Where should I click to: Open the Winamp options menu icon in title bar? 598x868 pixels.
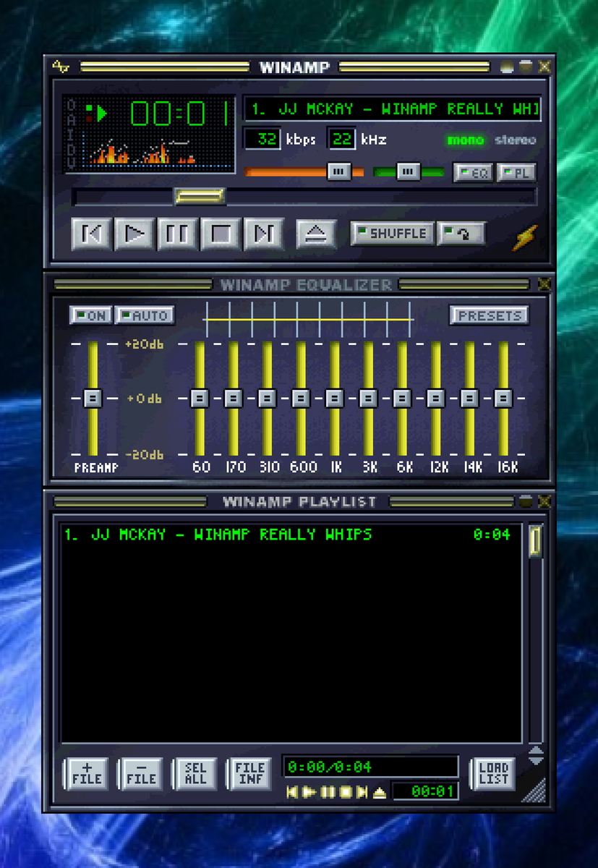click(x=61, y=67)
